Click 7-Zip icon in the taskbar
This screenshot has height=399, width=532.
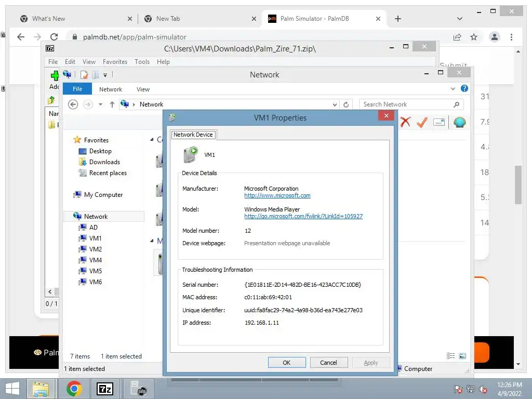point(104,389)
